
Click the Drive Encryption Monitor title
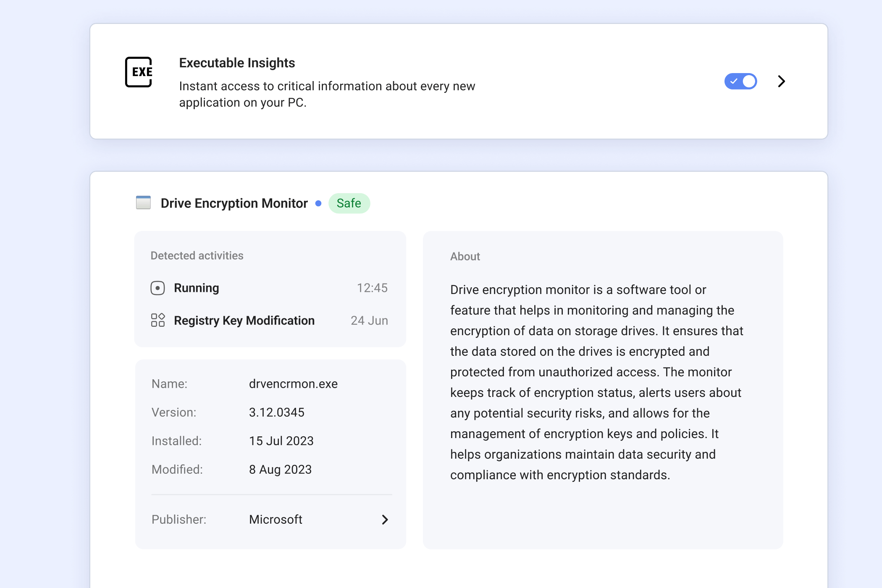(x=234, y=203)
